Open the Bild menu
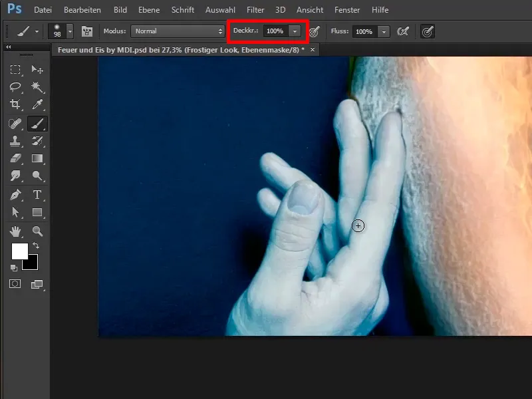Image resolution: width=532 pixels, height=399 pixels. [x=120, y=10]
